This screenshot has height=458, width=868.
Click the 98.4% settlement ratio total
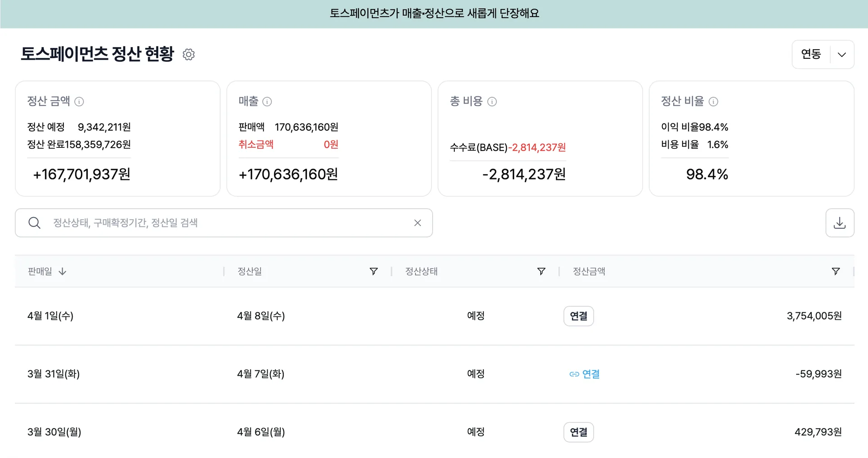707,174
